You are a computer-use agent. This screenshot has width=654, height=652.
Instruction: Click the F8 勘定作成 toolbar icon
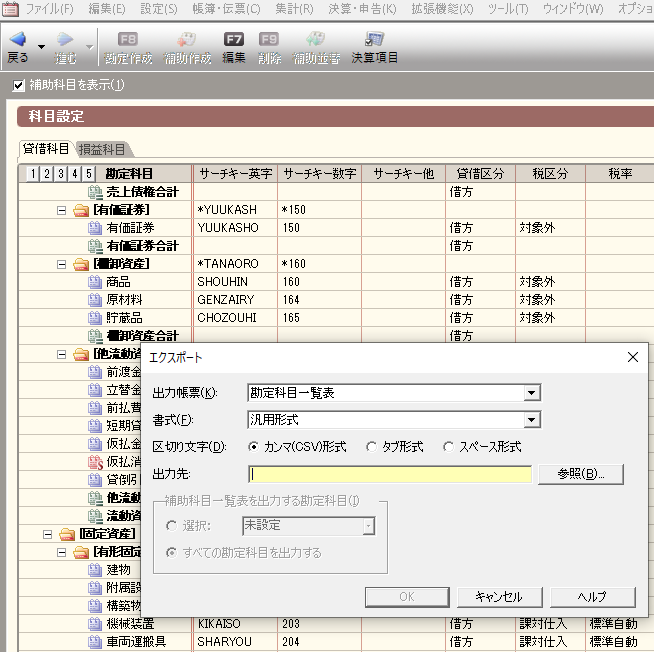[128, 39]
